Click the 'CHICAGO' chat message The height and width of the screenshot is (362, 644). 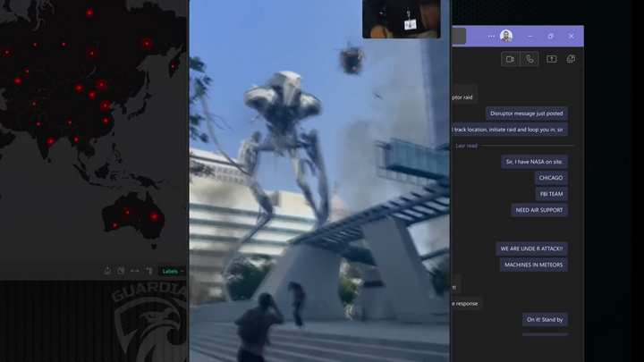tap(551, 178)
